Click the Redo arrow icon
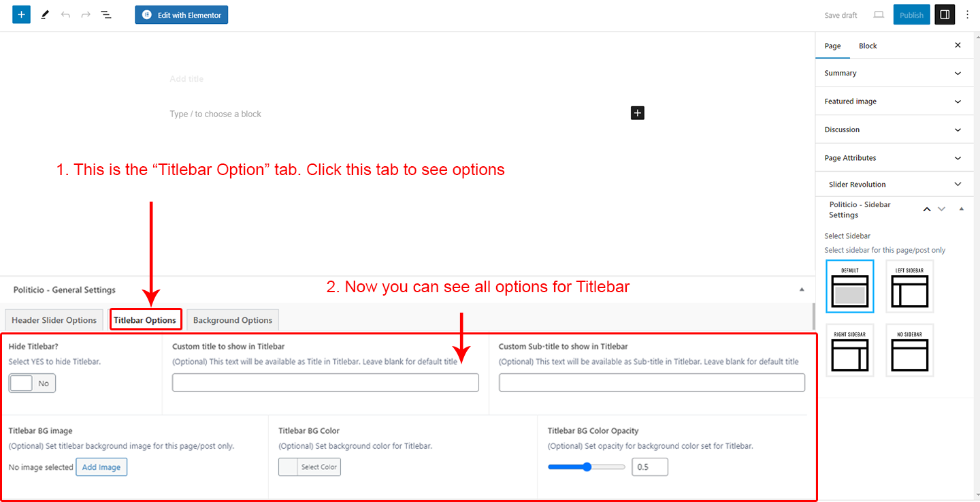 click(x=86, y=14)
